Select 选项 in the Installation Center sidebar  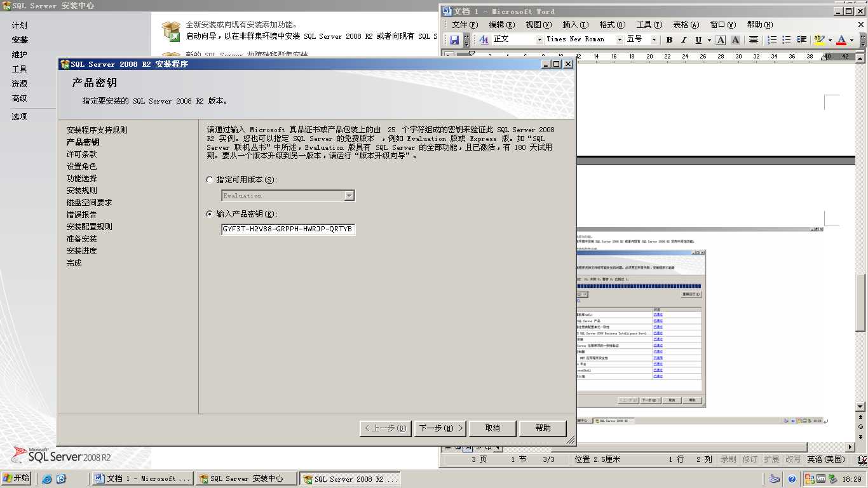click(x=20, y=117)
